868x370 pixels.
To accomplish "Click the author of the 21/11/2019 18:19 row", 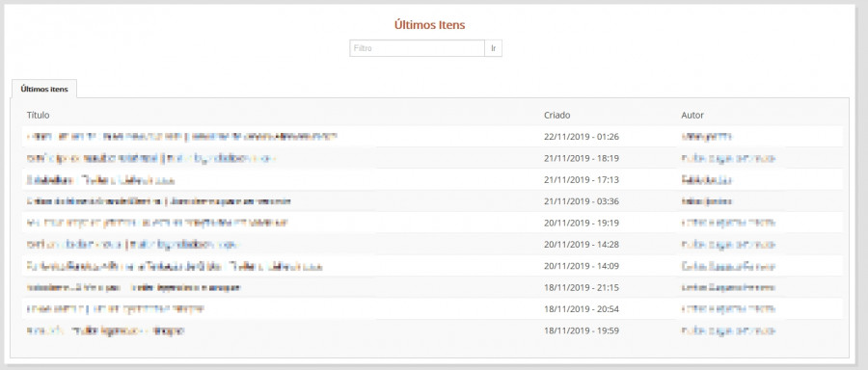I will coord(728,158).
